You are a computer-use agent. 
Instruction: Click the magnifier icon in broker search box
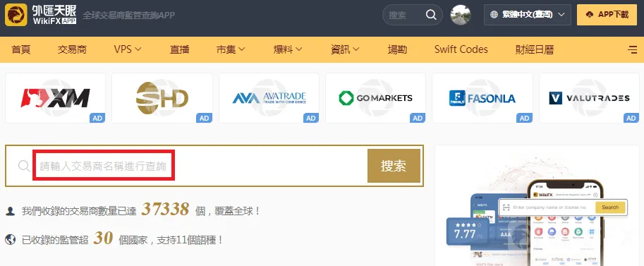click(24, 166)
